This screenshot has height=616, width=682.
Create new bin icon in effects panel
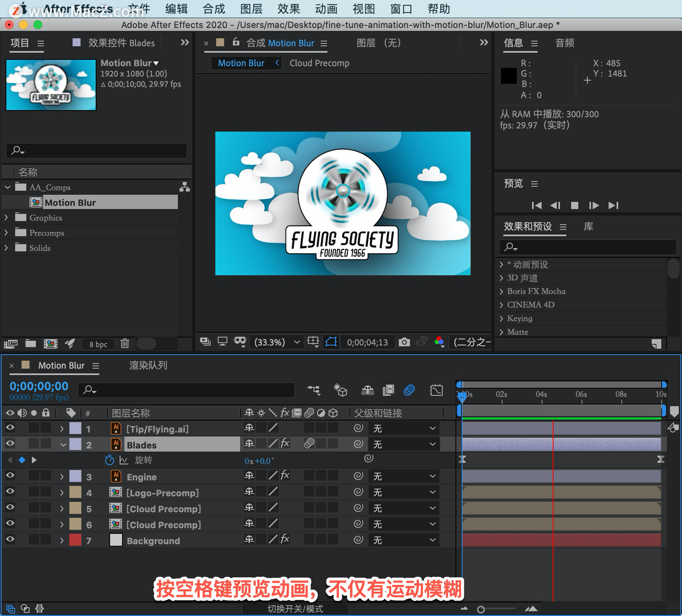pyautogui.click(x=656, y=344)
